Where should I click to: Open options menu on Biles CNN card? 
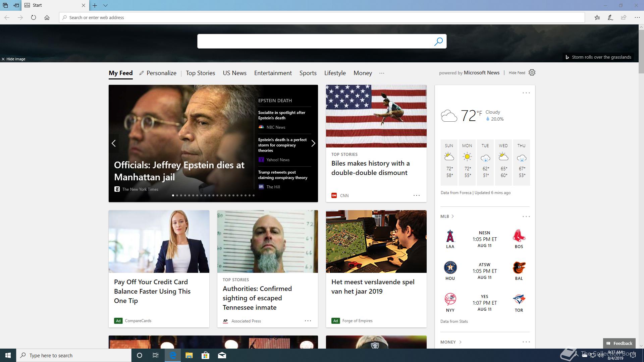417,195
